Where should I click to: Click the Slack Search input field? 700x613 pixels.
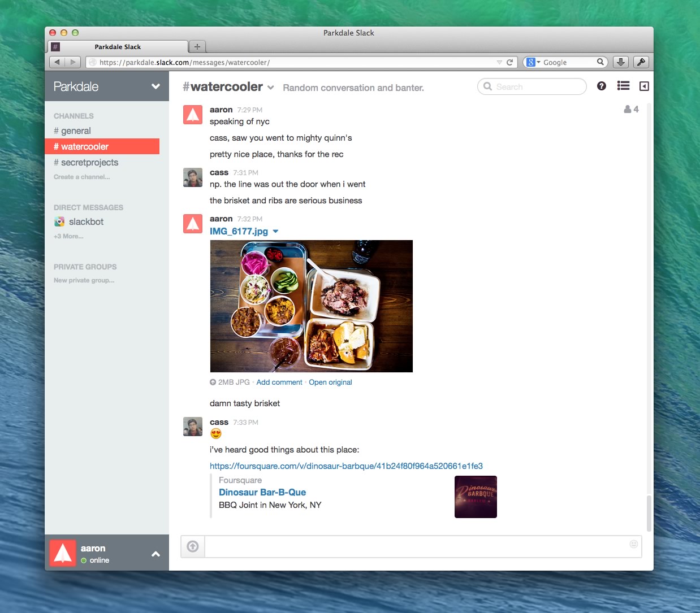pyautogui.click(x=532, y=86)
